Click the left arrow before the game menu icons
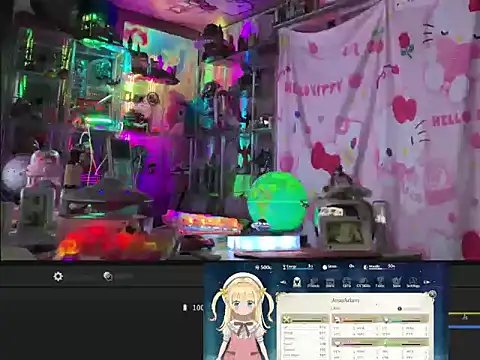The width and height of the screenshot is (480, 360). (283, 282)
